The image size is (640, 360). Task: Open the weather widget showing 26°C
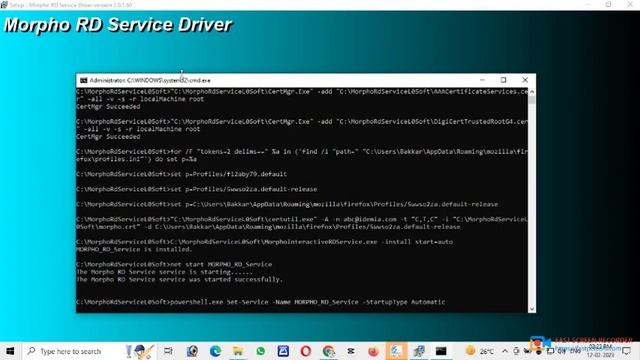point(480,351)
